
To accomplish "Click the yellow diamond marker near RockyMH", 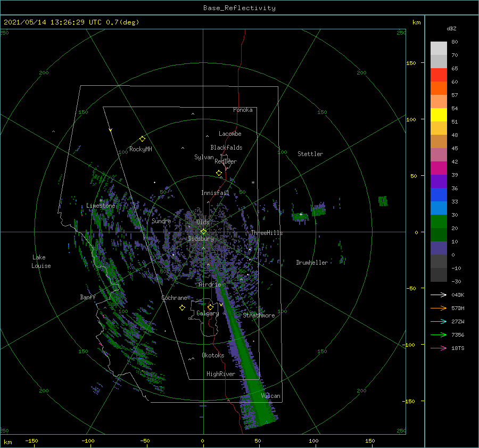I will [x=142, y=139].
